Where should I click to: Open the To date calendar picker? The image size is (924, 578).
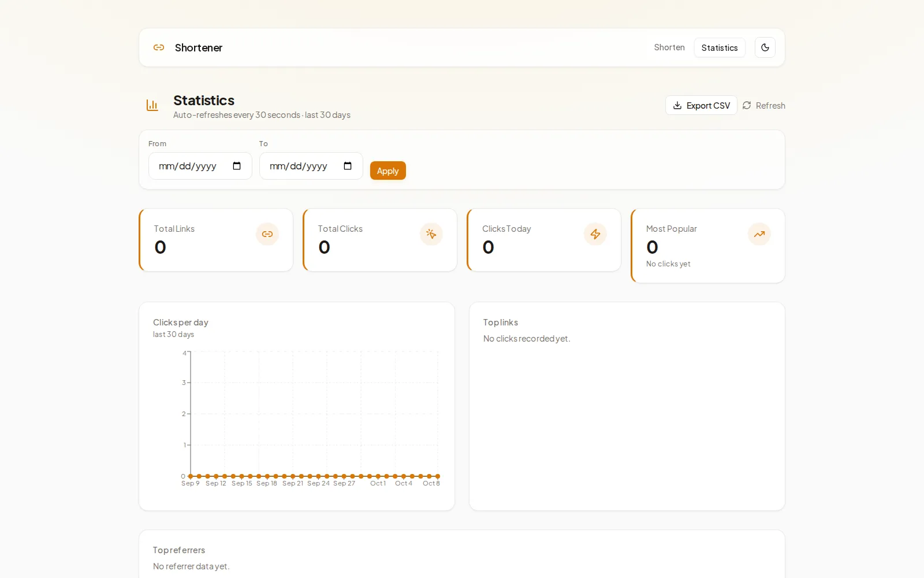pos(348,166)
